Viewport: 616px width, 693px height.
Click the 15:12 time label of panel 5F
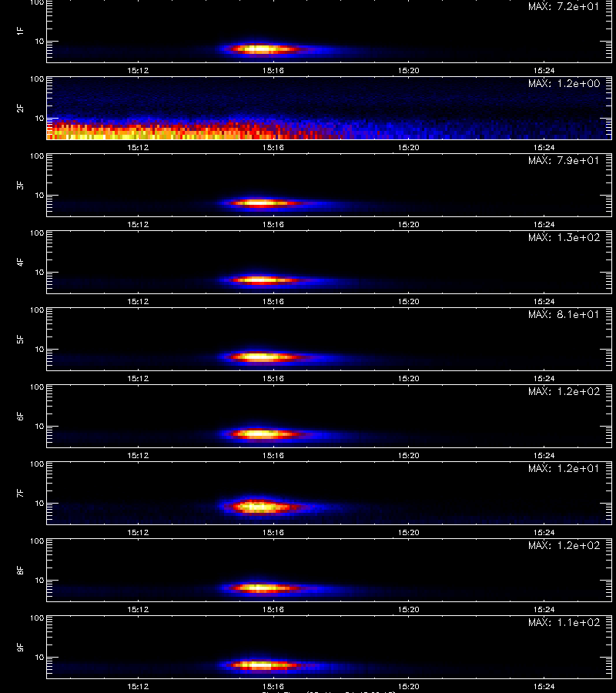pyautogui.click(x=138, y=379)
